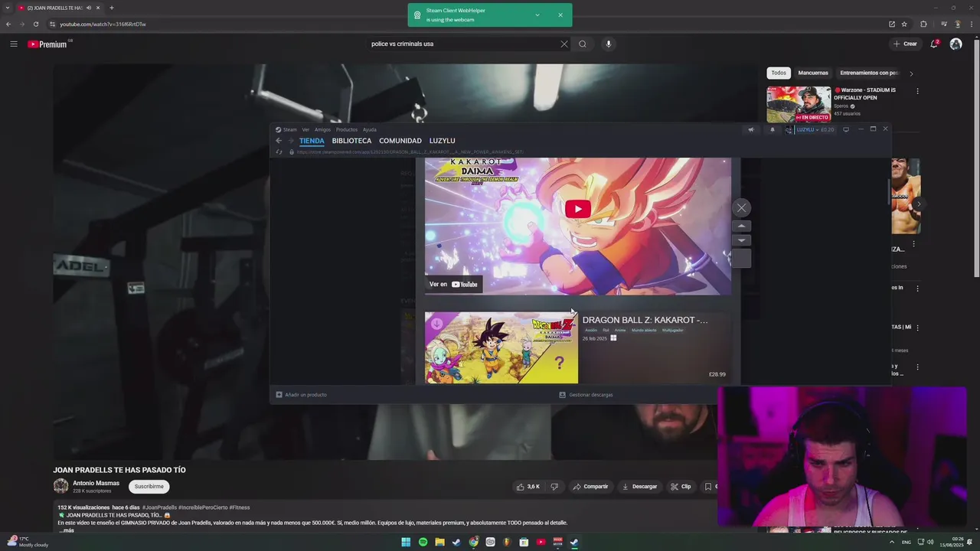Open Warzone Stadium live video thumbnail
980x551 pixels.
point(799,104)
